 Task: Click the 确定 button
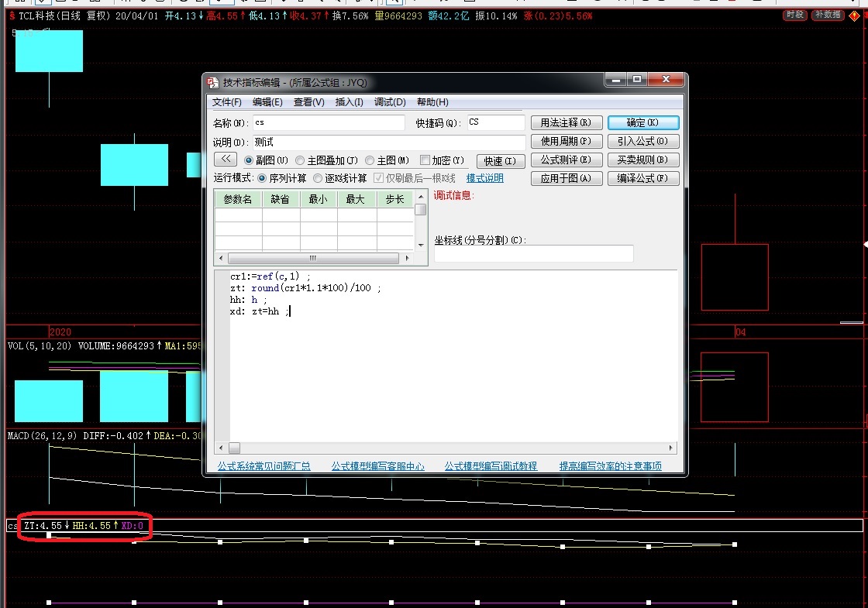(643, 122)
